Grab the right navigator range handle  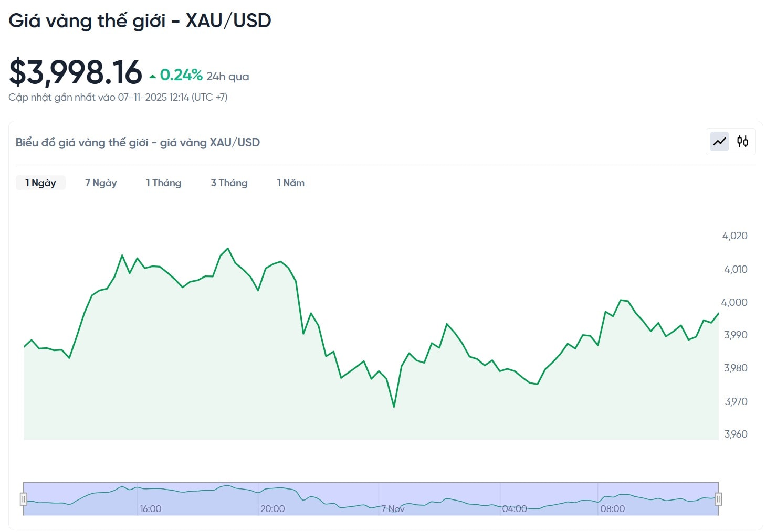718,499
